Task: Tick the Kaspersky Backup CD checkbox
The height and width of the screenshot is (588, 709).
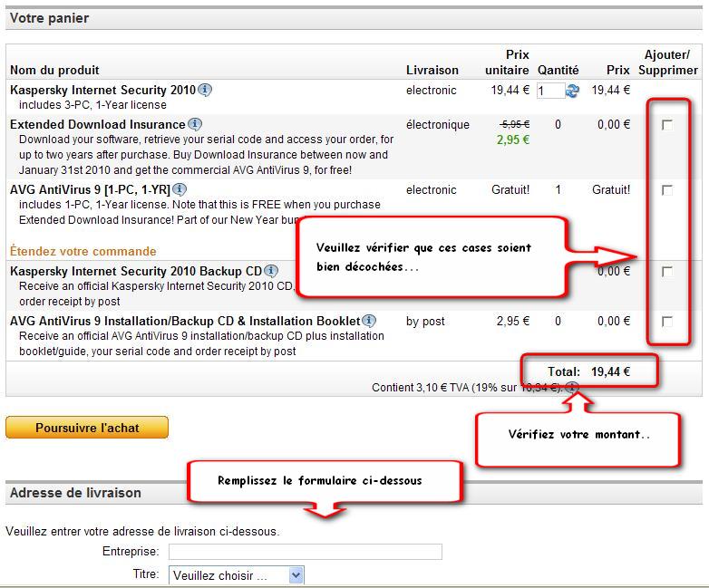Action: (x=667, y=271)
